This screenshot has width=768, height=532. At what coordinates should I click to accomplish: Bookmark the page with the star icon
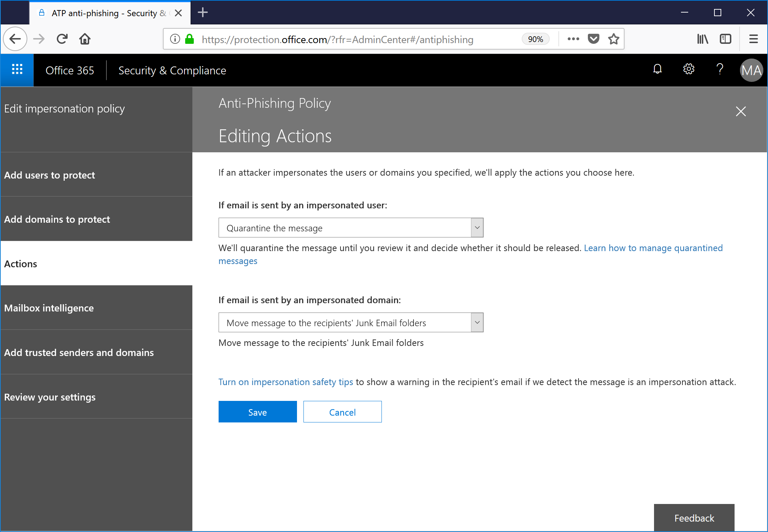(614, 39)
